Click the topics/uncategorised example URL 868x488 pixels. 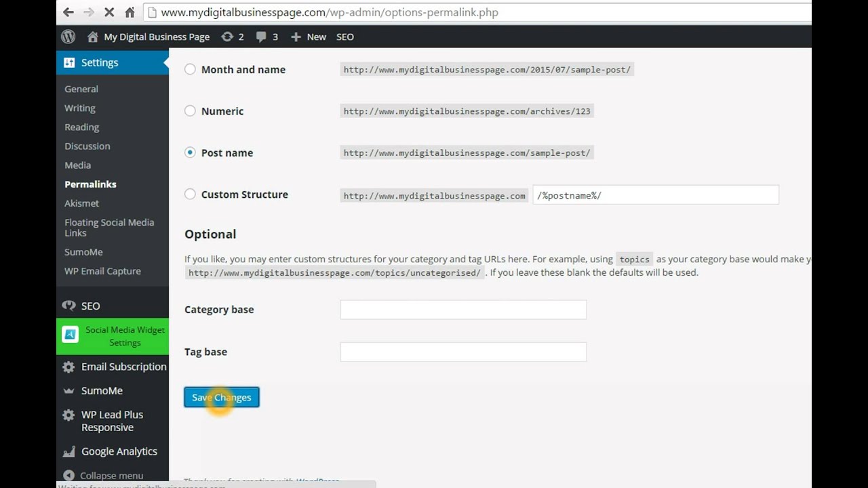pyautogui.click(x=335, y=272)
